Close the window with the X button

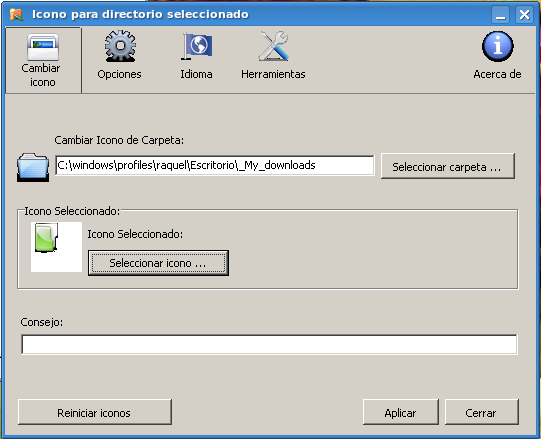point(524,14)
